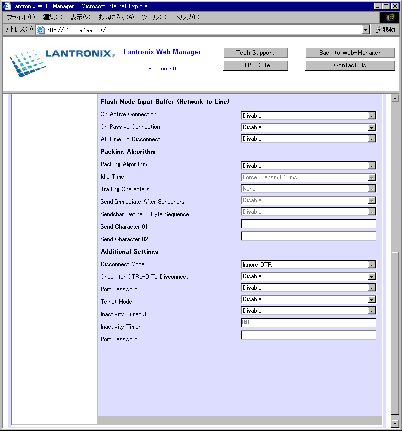
Task: Open the Packing Algorithm dropdown
Action: click(x=308, y=165)
